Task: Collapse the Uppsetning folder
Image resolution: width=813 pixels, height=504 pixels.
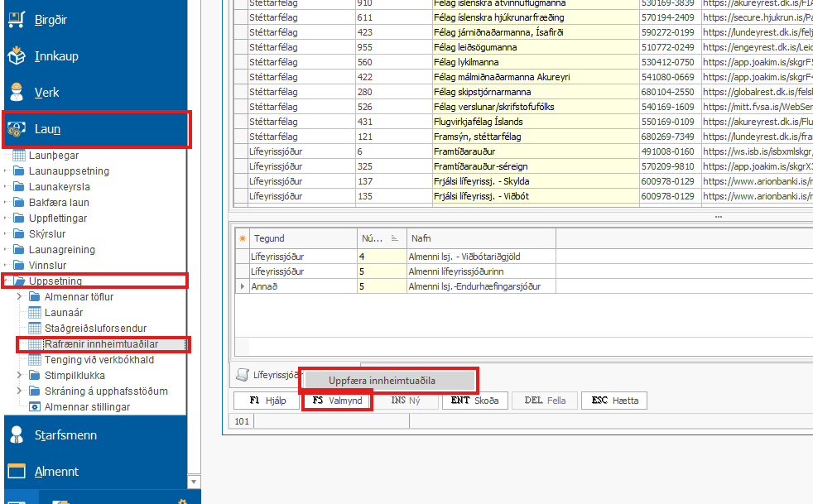Action: (7, 281)
